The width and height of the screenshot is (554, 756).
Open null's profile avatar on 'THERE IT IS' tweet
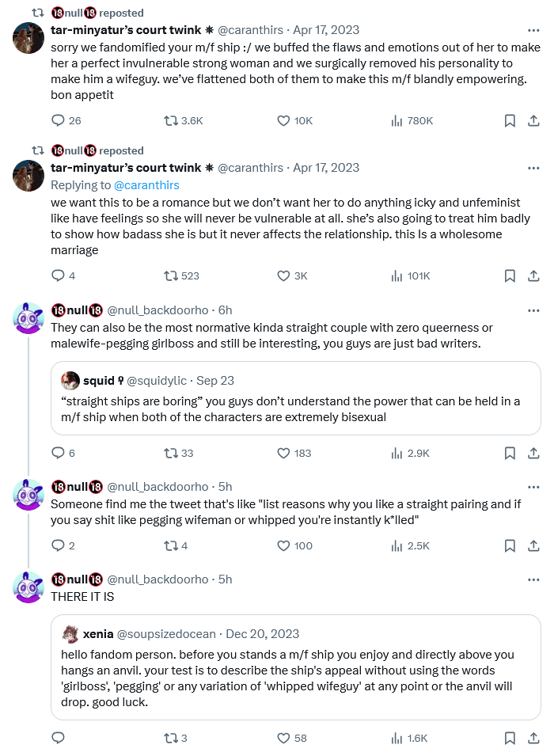click(x=29, y=587)
